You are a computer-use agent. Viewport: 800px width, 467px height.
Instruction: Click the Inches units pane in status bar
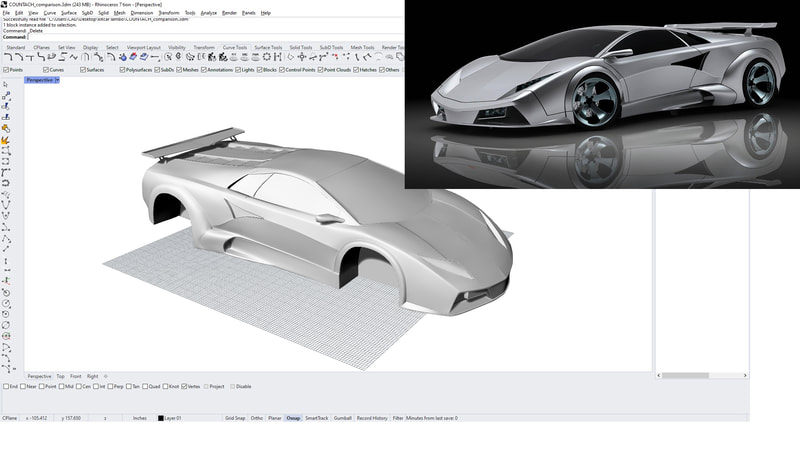[x=140, y=418]
